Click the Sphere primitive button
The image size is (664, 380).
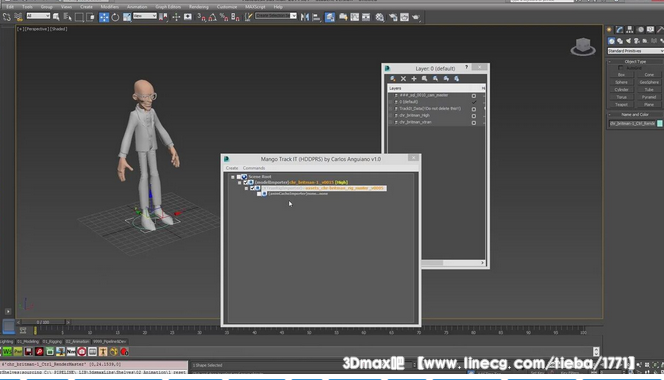pos(621,82)
